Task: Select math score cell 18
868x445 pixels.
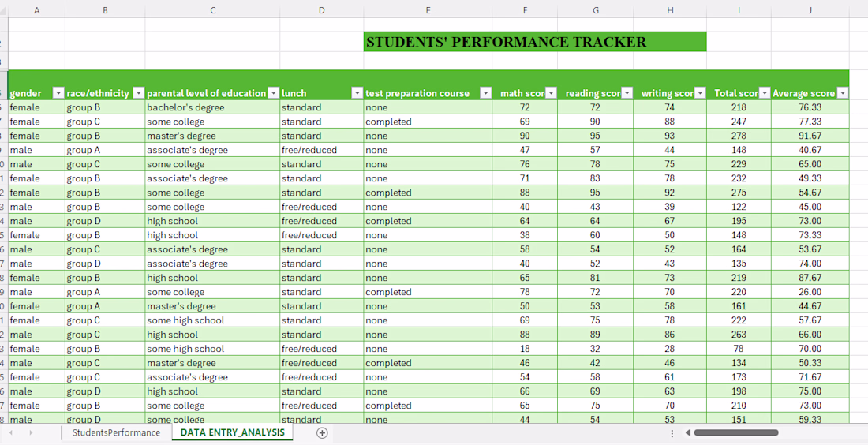Action: point(525,349)
